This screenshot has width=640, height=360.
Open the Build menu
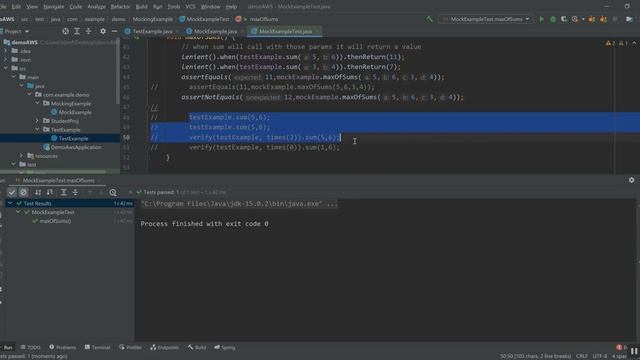click(x=141, y=7)
